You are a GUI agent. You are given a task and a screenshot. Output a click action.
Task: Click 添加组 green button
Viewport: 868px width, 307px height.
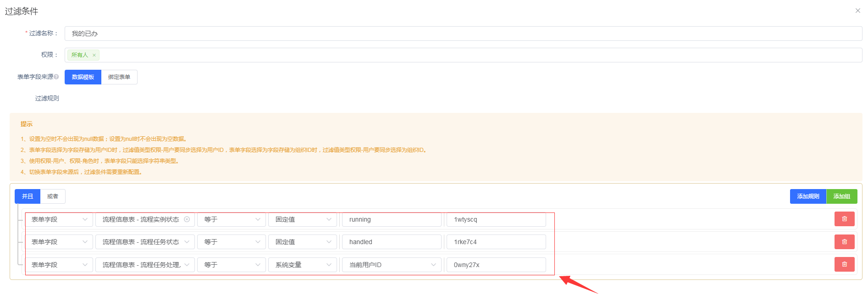point(841,196)
